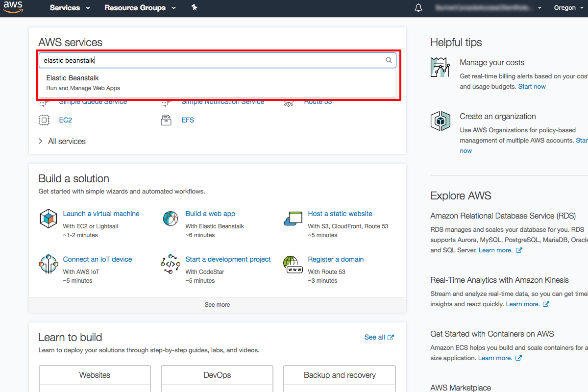Open the EC2 service icon
Viewport: 588px width, 392px height.
pos(44,120)
